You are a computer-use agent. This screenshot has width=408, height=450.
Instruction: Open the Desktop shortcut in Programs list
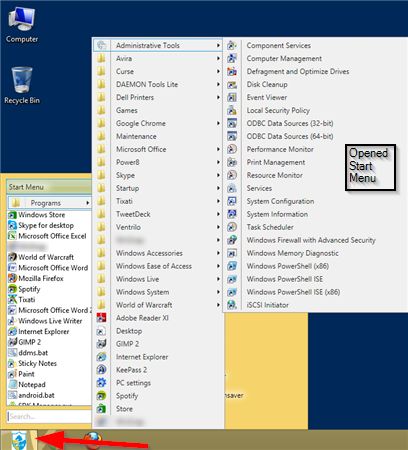coord(158,331)
